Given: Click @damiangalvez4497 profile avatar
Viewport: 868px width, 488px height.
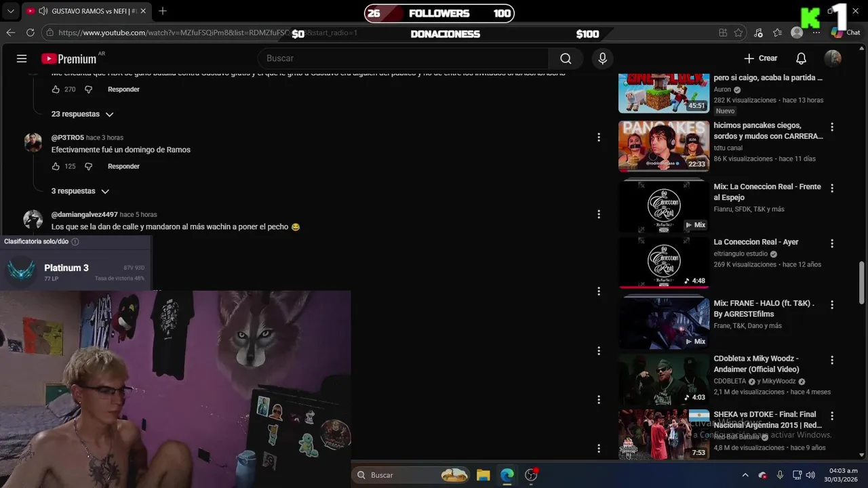Looking at the screenshot, I should click(x=33, y=219).
